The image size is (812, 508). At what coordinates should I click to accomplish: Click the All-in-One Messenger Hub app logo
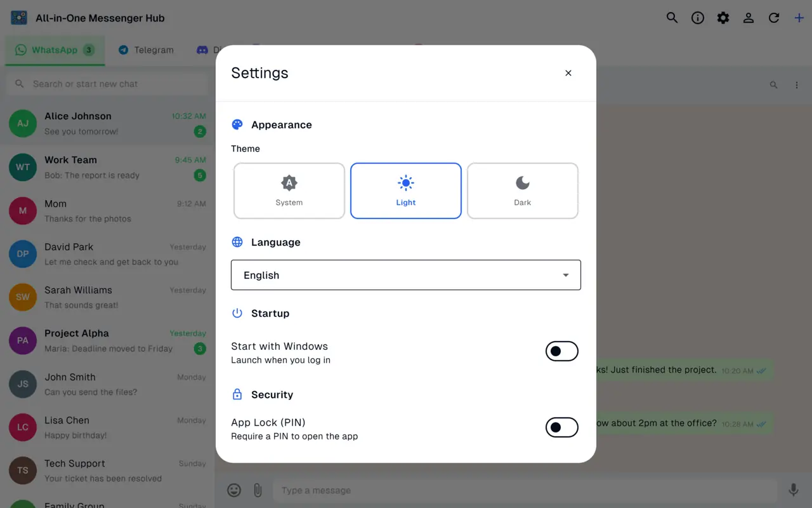[19, 18]
